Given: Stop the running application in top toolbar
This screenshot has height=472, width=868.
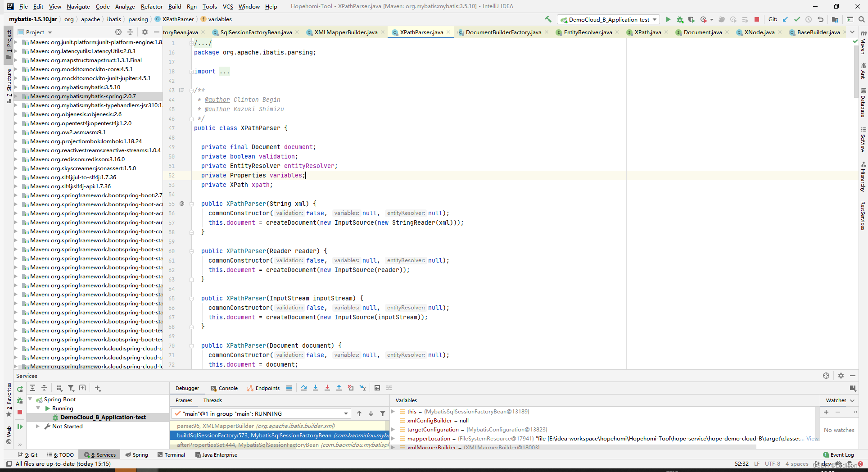Looking at the screenshot, I should [x=757, y=19].
